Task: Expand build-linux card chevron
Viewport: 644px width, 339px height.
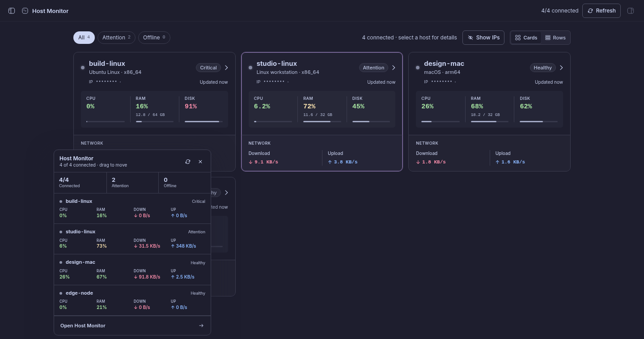Action: pos(226,68)
